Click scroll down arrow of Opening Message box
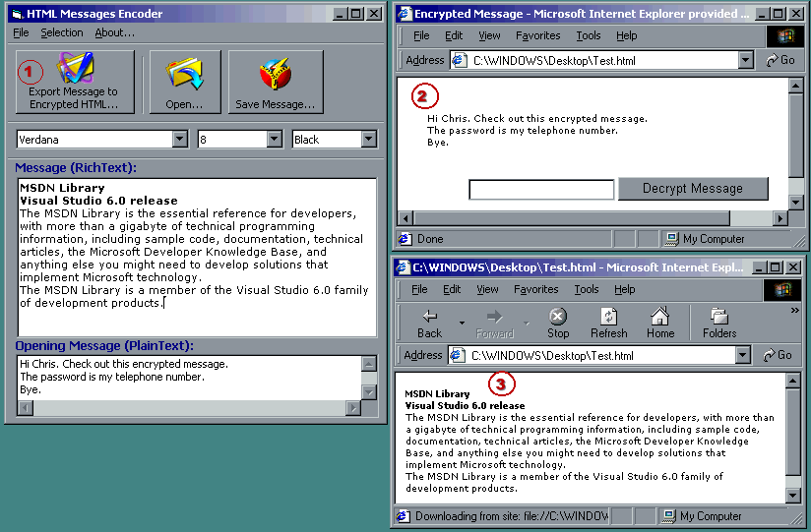Screen dimensions: 811x532 coord(369,392)
